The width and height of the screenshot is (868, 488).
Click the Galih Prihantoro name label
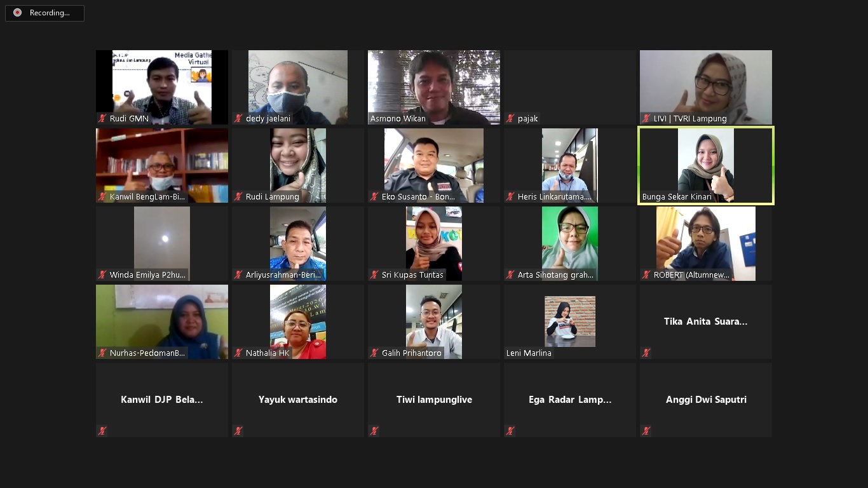tap(411, 353)
